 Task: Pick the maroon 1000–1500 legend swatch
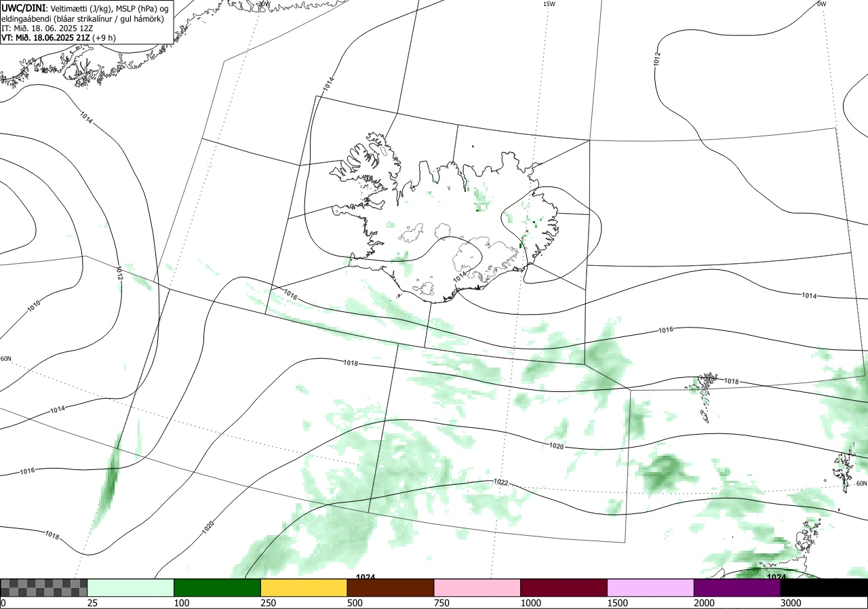click(564, 587)
